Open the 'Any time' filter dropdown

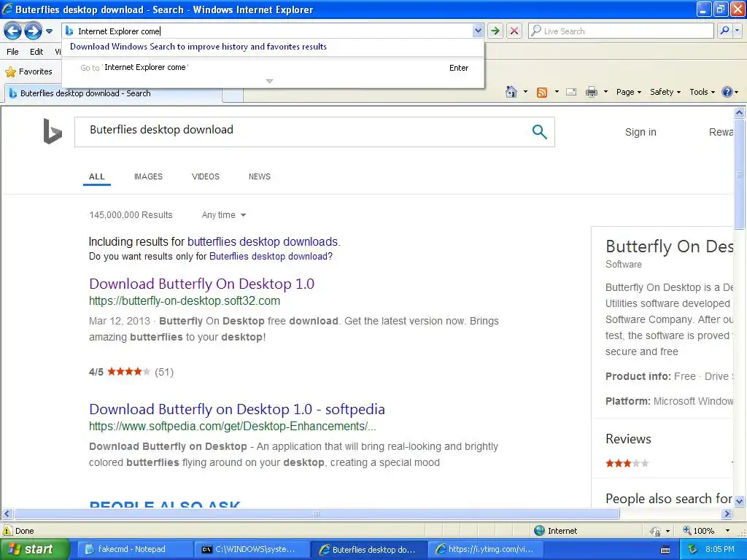click(x=224, y=215)
